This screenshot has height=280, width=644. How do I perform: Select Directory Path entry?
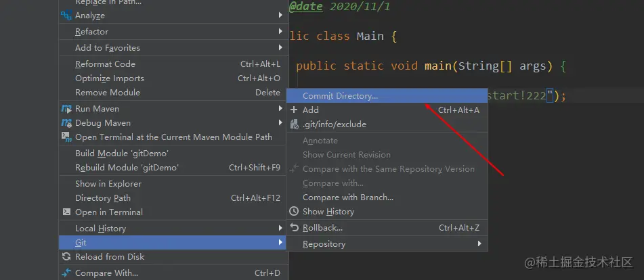173,198
